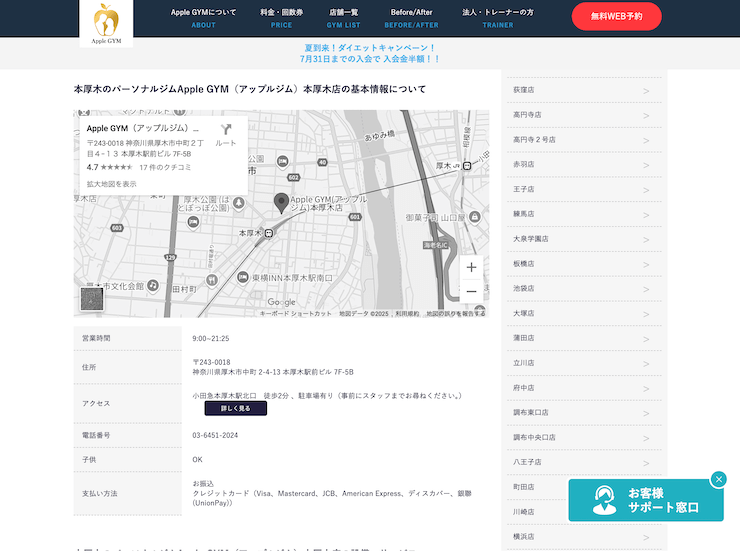The width and height of the screenshot is (740, 554).
Task: Open the Apple GYMについて ABOUT menu
Action: tap(203, 18)
